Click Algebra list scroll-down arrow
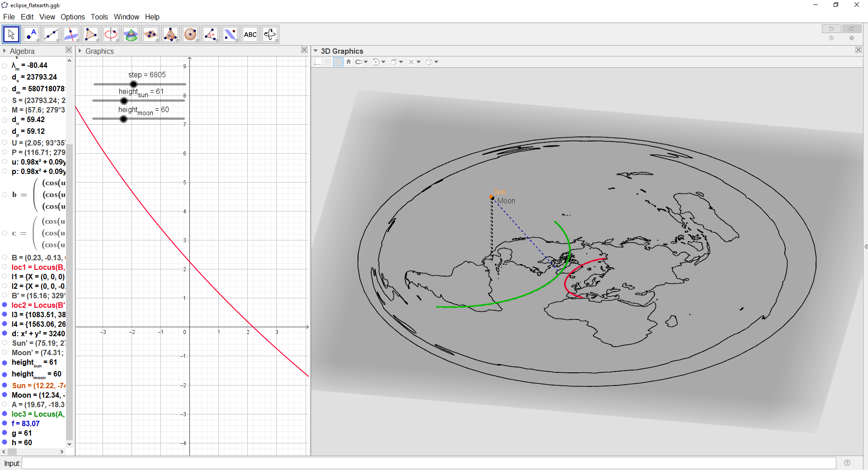This screenshot has height=470, width=868. [69, 444]
